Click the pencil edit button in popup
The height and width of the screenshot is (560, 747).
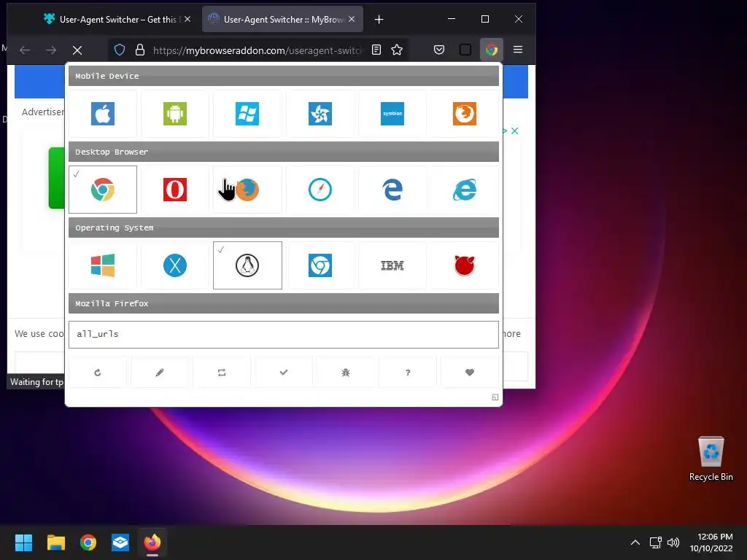point(160,373)
